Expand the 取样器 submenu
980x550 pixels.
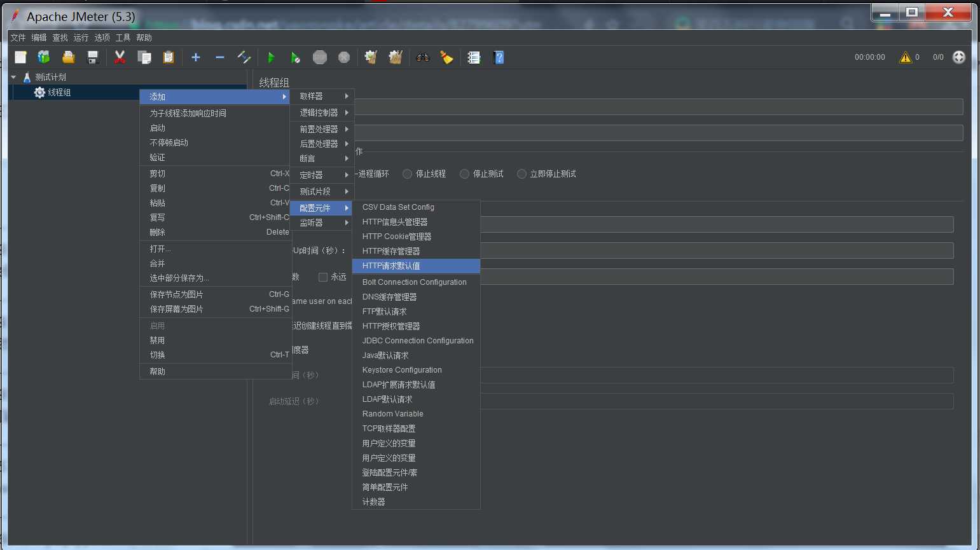click(322, 96)
